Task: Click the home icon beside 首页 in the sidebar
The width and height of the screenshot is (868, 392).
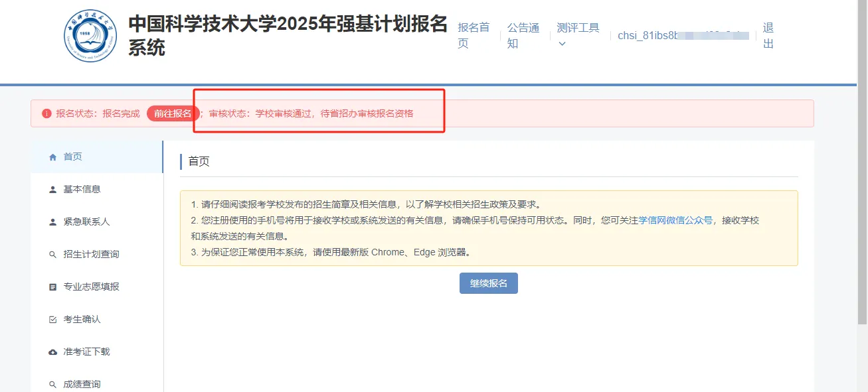Action: pos(53,157)
